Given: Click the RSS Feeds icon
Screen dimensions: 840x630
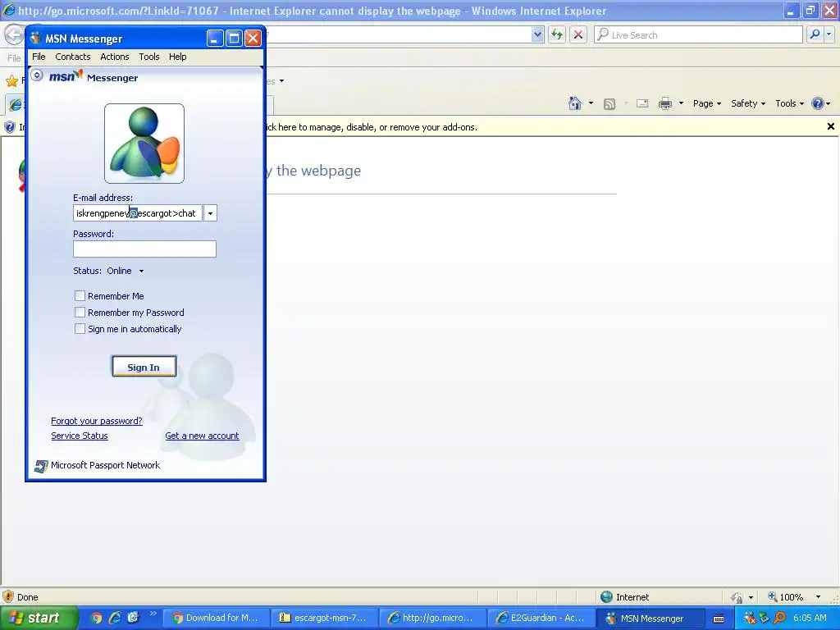Looking at the screenshot, I should click(x=609, y=104).
